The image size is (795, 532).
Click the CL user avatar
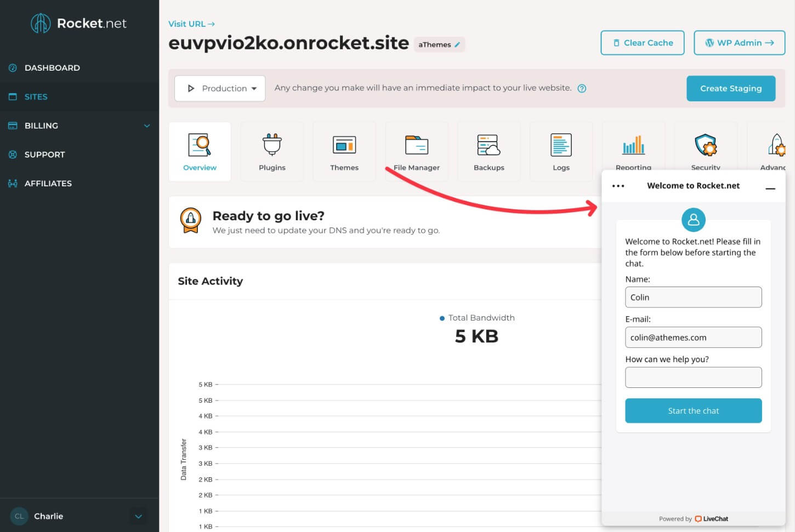(x=19, y=516)
